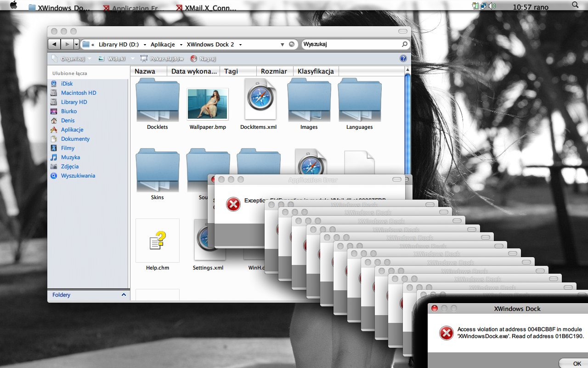Open address bar history dropdown
Image resolution: width=588 pixels, height=368 pixels.
point(283,45)
